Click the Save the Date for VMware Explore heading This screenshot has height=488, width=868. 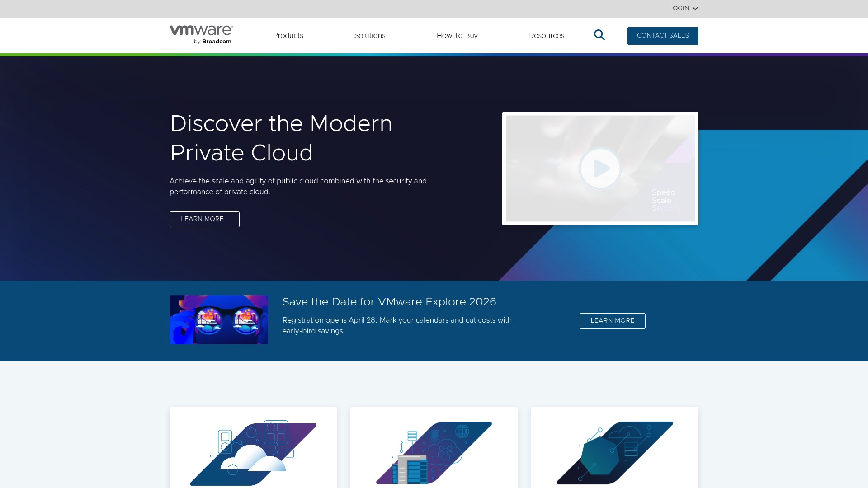389,302
